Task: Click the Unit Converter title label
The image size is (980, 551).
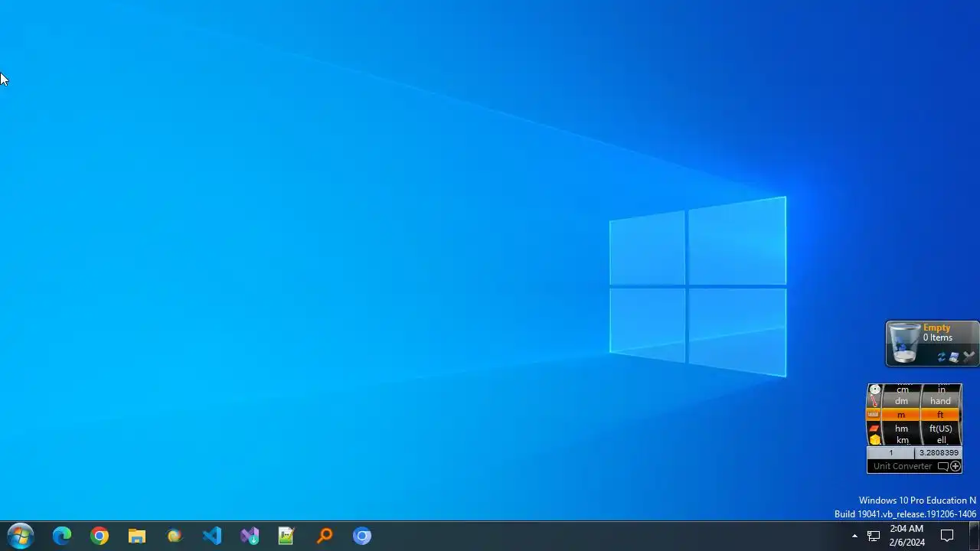Action: point(903,466)
